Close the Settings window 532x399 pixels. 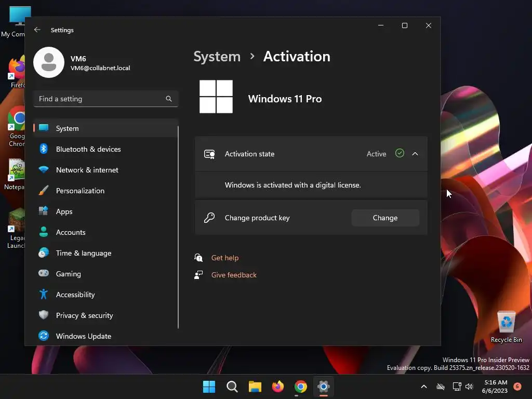429,25
